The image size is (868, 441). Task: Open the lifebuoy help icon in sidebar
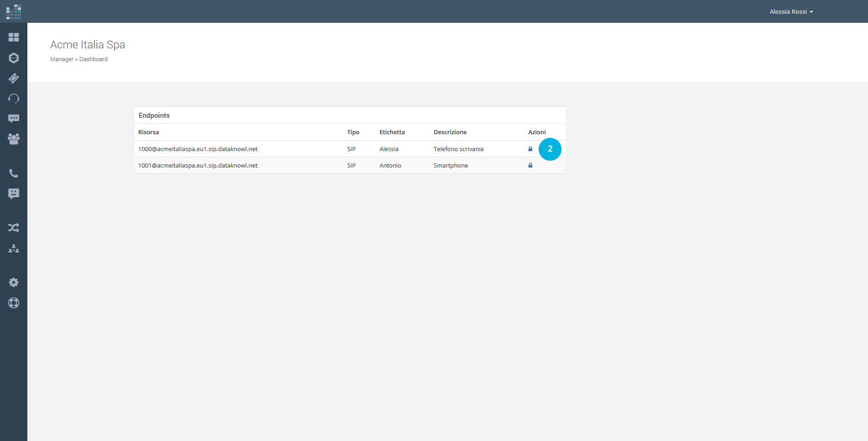[14, 303]
